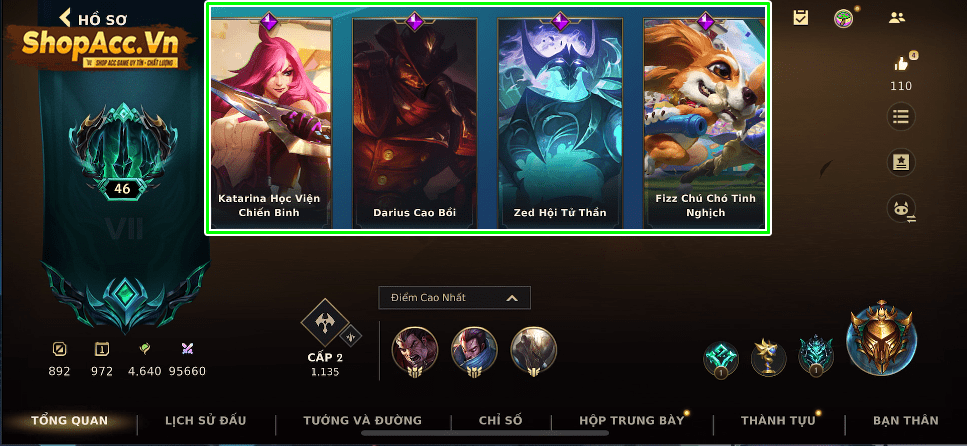The image size is (967, 446).
Task: Switch to the Lịch Sử Đấu tab
Action: click(205, 421)
